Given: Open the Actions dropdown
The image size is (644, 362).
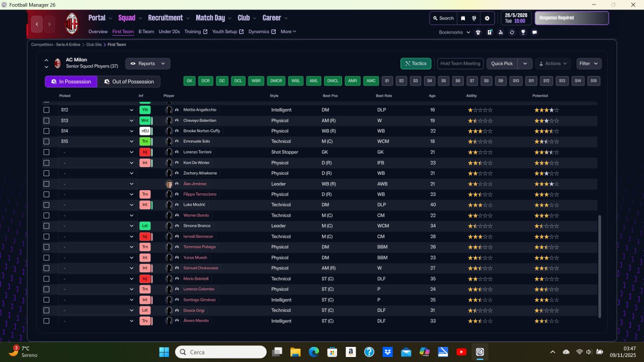Looking at the screenshot, I should 553,64.
